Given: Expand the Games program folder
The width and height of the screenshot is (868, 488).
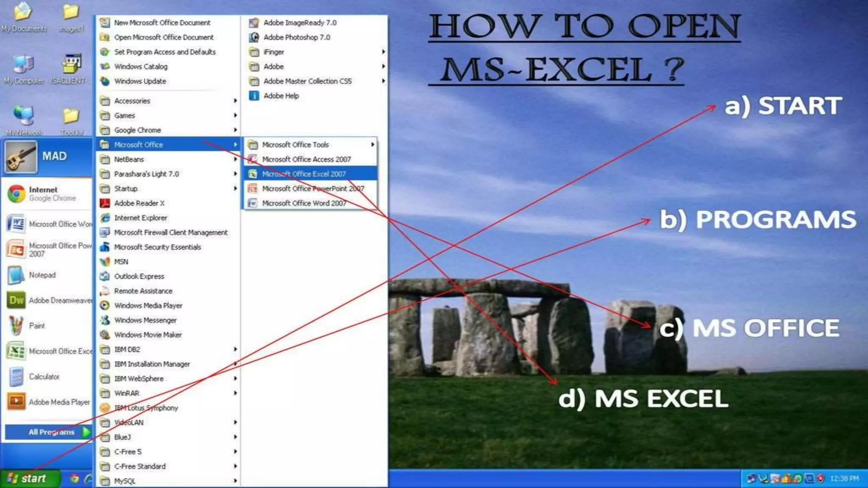Looking at the screenshot, I should (x=125, y=116).
